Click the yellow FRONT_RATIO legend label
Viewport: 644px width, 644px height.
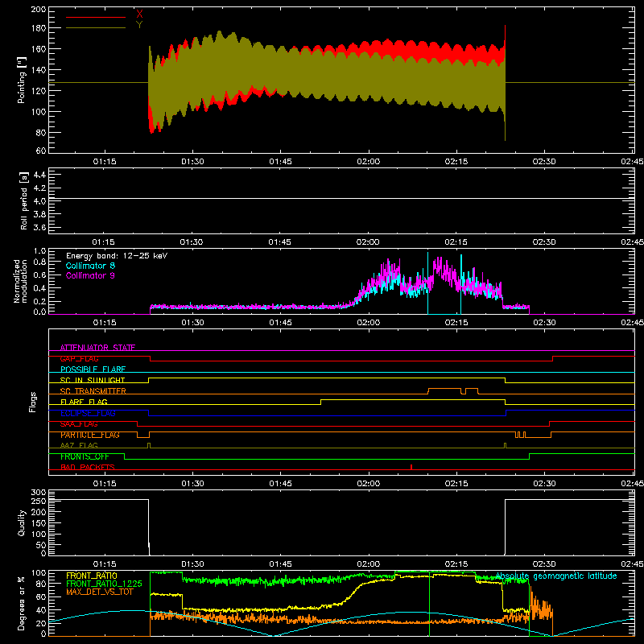pyautogui.click(x=92, y=576)
